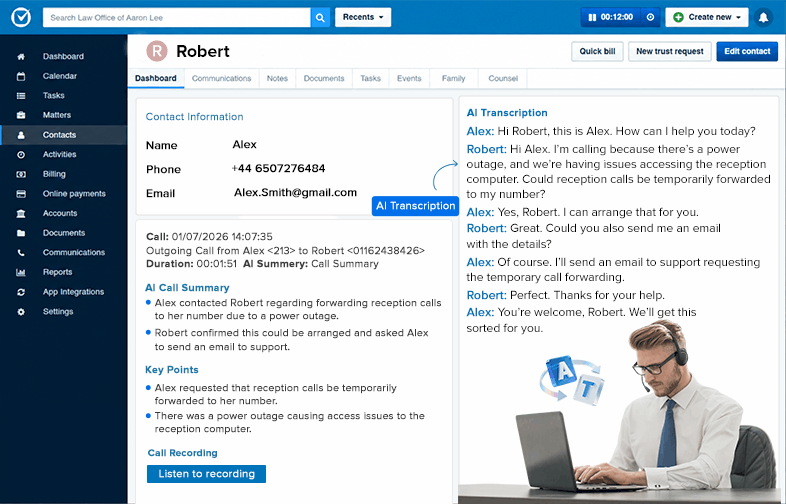Click the Documents folder icon
The image size is (786, 504).
21,233
